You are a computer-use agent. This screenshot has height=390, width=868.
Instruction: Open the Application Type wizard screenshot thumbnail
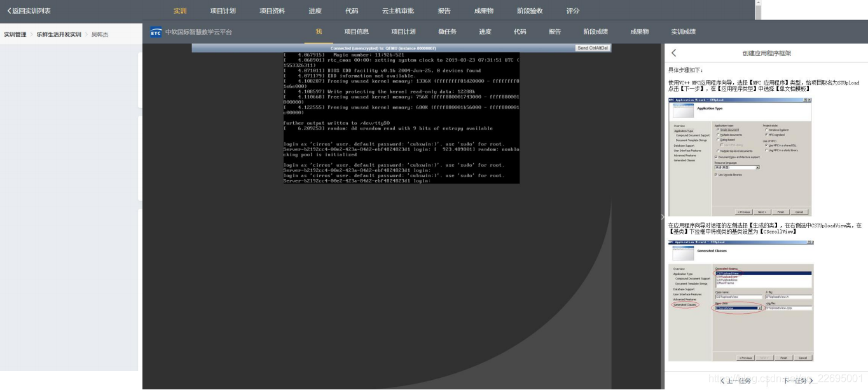[740, 156]
